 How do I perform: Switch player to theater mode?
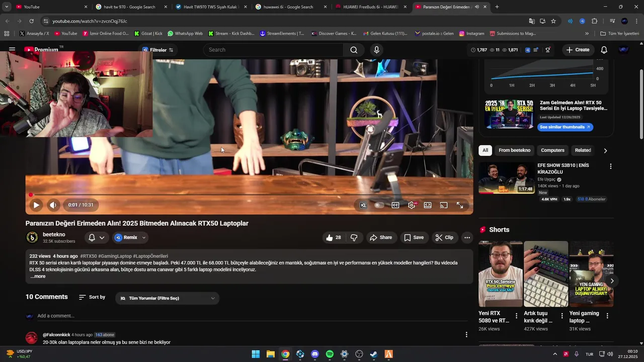tap(428, 205)
